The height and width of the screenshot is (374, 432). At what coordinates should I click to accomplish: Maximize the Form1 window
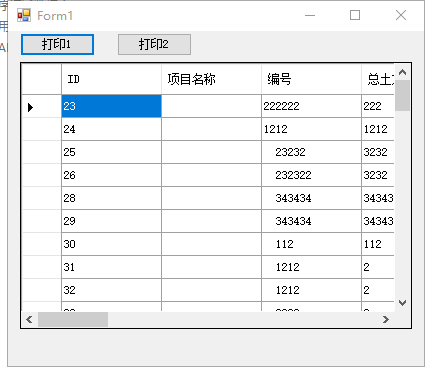click(x=355, y=15)
